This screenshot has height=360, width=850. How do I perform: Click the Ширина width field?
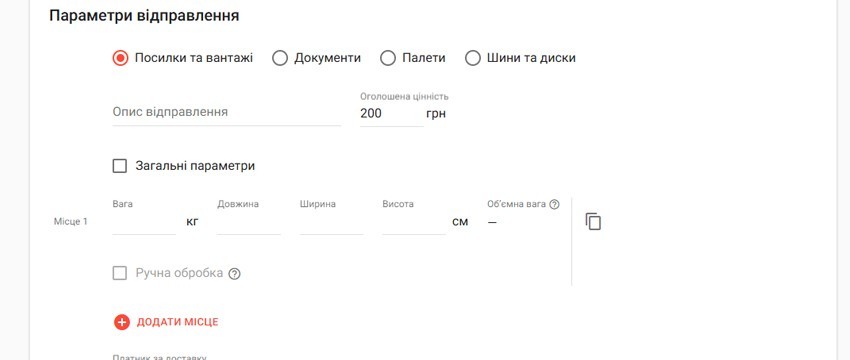(331, 222)
